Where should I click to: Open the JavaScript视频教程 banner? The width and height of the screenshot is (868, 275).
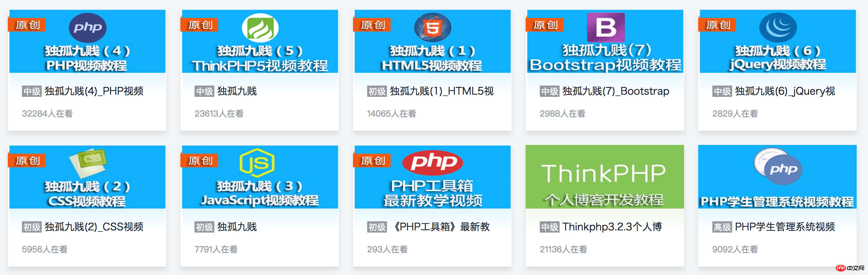point(260,177)
